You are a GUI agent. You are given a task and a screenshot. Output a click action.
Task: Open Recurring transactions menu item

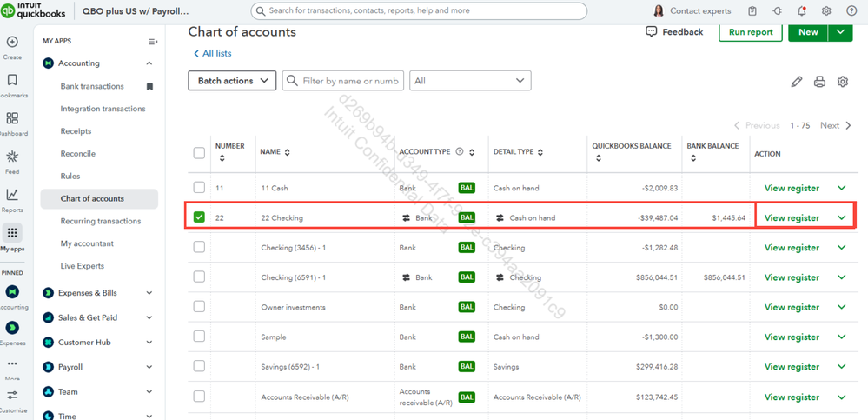coord(101,221)
